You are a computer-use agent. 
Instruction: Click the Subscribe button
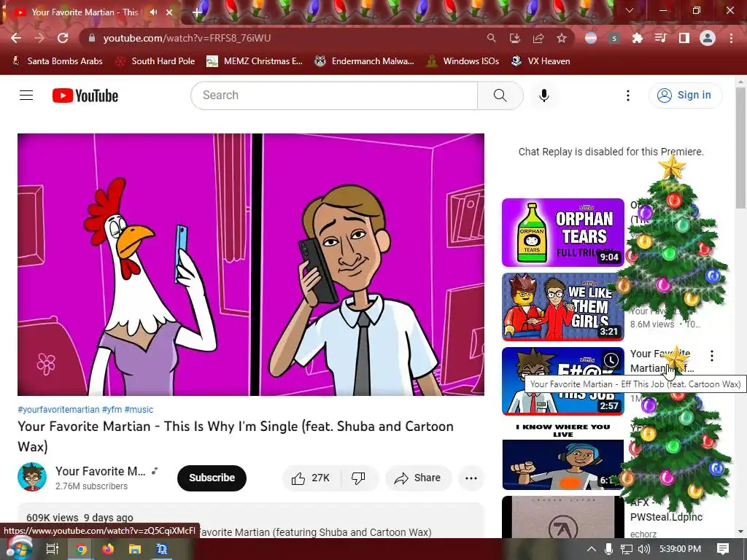212,478
